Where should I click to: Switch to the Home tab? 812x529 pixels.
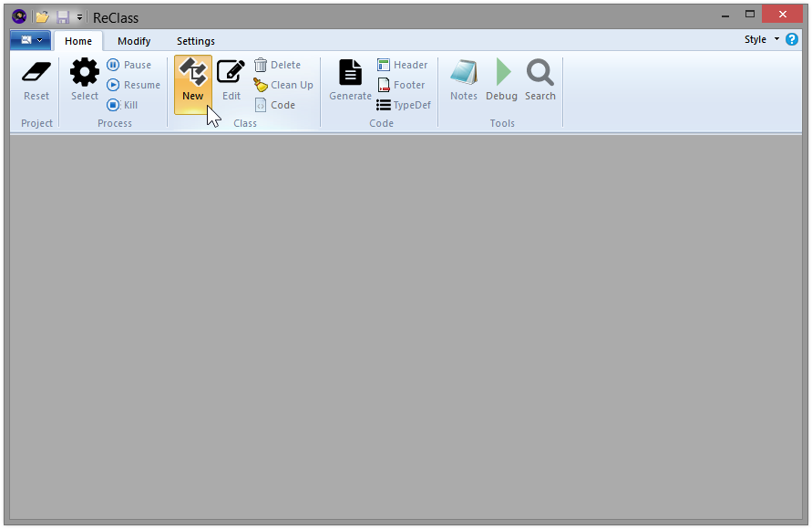pos(78,41)
